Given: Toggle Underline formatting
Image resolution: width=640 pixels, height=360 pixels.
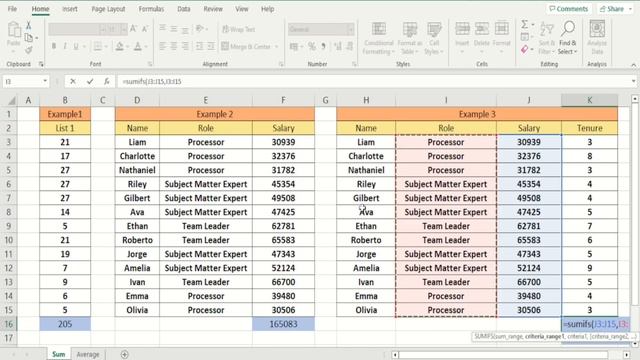Looking at the screenshot, I should pyautogui.click(x=76, y=47).
